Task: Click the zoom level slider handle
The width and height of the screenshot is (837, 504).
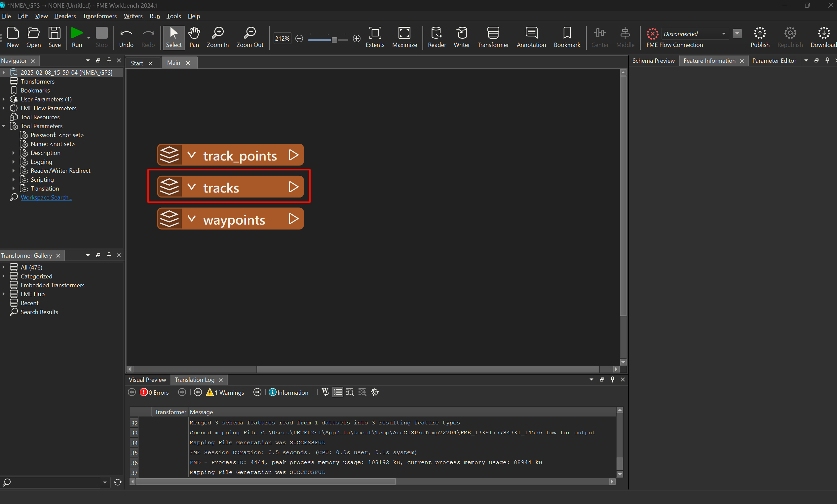Action: pos(334,40)
